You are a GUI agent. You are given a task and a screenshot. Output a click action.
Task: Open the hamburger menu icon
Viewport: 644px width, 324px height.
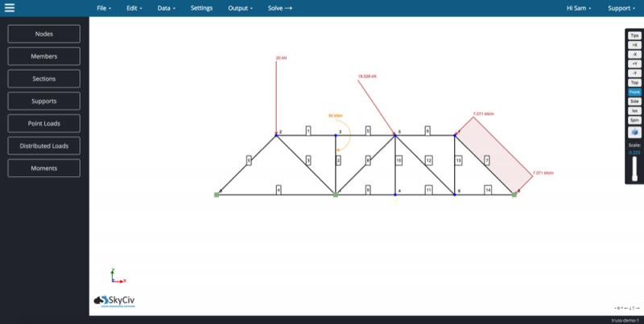10,8
